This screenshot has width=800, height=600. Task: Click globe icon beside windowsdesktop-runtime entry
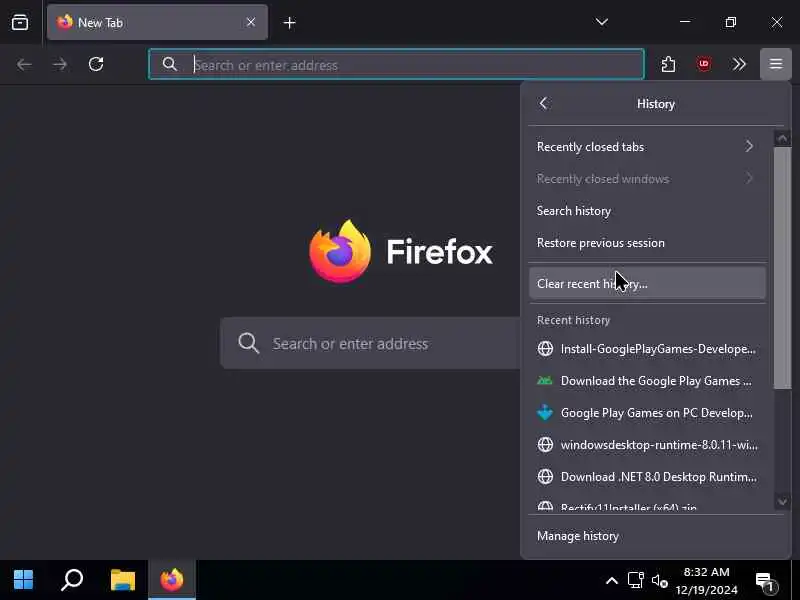pos(545,445)
